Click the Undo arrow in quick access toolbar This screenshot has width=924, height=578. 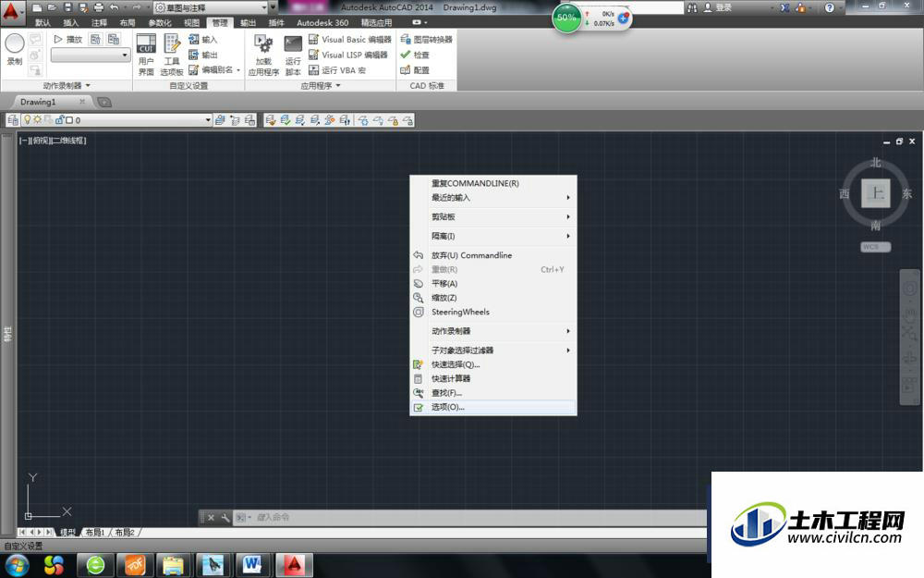115,7
